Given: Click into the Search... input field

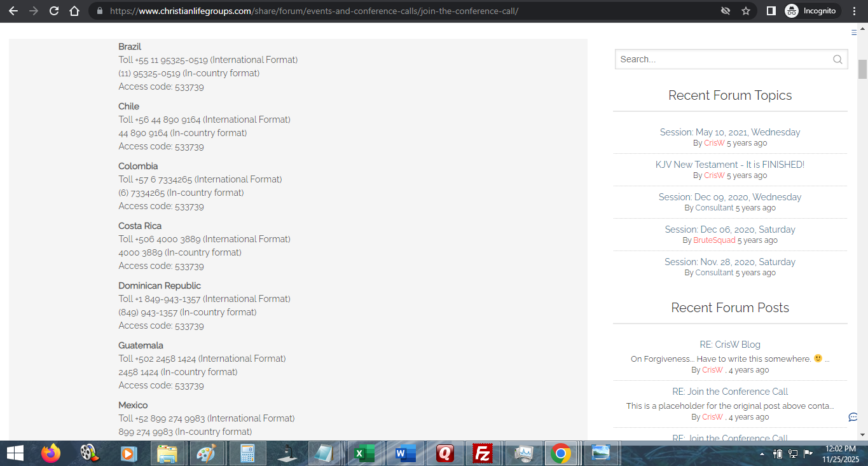Looking at the screenshot, I should (x=722, y=60).
